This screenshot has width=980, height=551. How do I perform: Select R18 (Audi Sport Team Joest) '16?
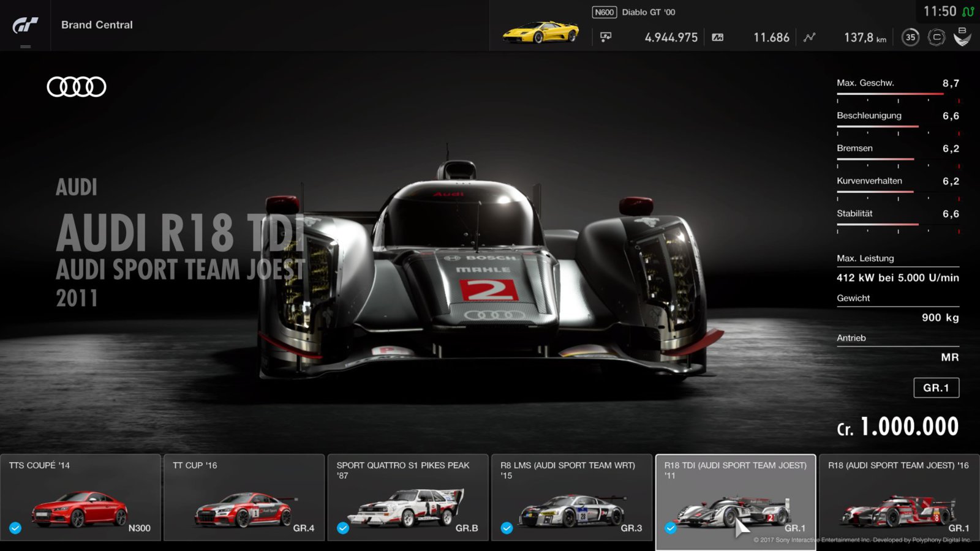[x=899, y=497]
